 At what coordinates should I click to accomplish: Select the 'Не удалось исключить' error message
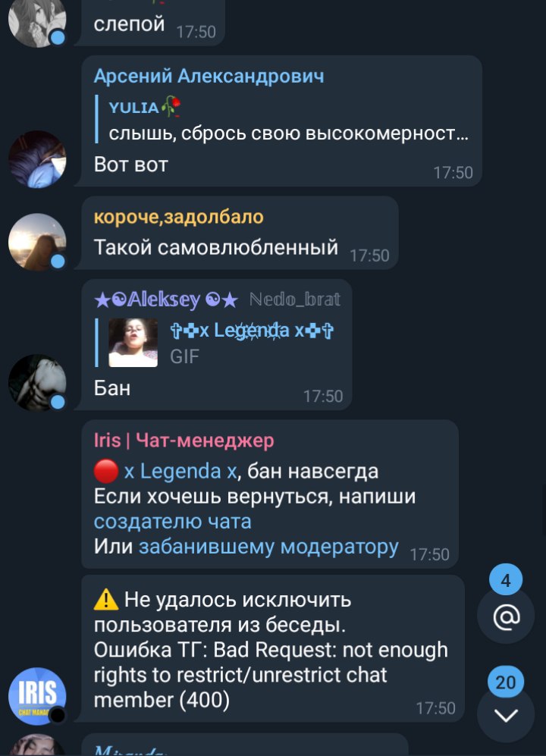272,648
